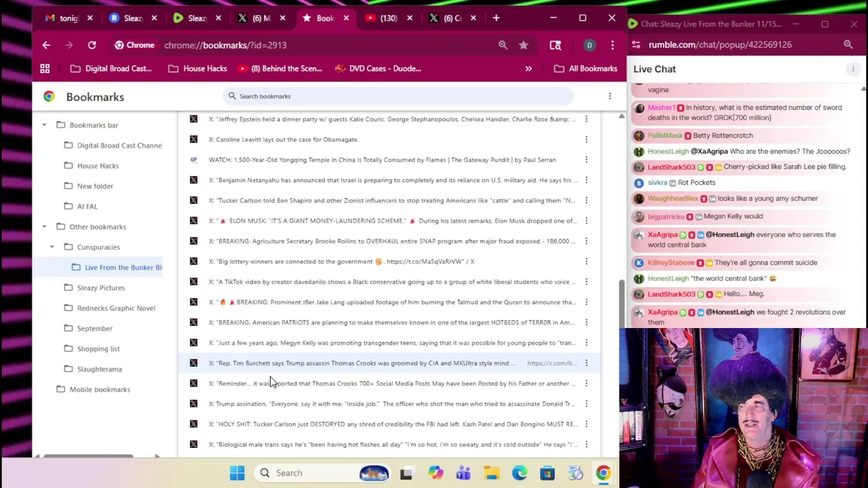The width and height of the screenshot is (868, 488).
Task: Select the Jeffrey Epstein dinner party bookmark
Action: click(389, 119)
